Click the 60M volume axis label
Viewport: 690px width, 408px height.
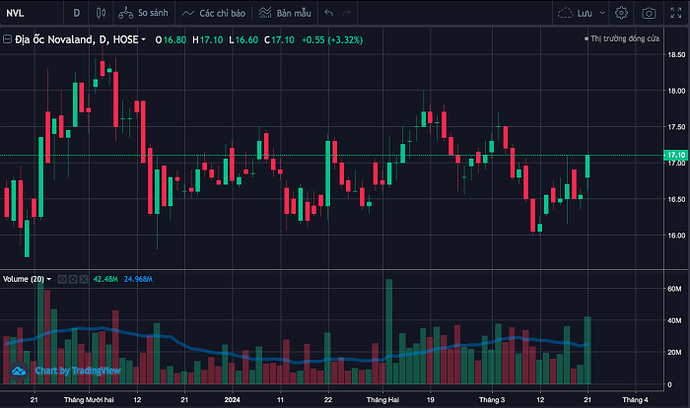click(674, 289)
